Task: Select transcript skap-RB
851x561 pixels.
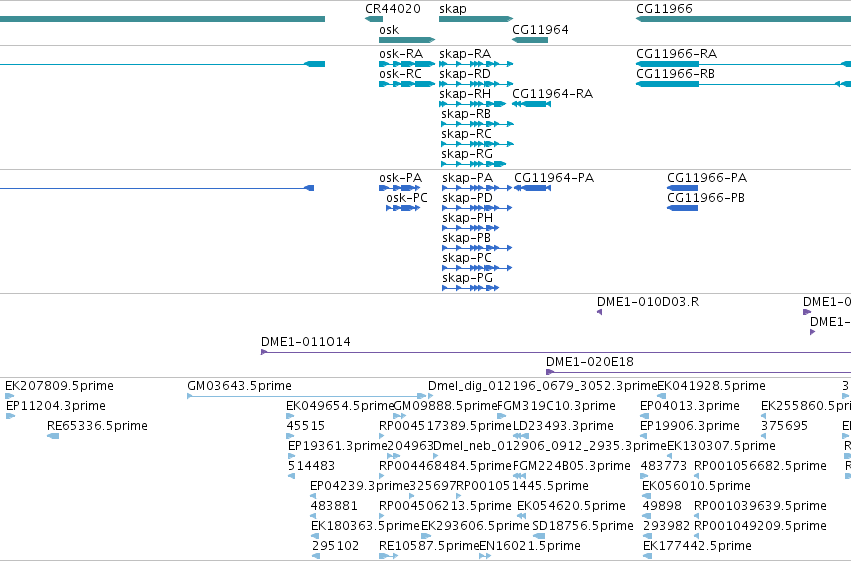Action: (478, 124)
